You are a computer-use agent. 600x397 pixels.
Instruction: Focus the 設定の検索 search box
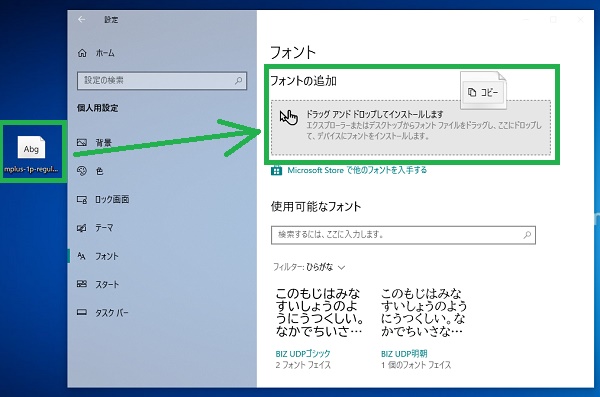click(x=162, y=81)
